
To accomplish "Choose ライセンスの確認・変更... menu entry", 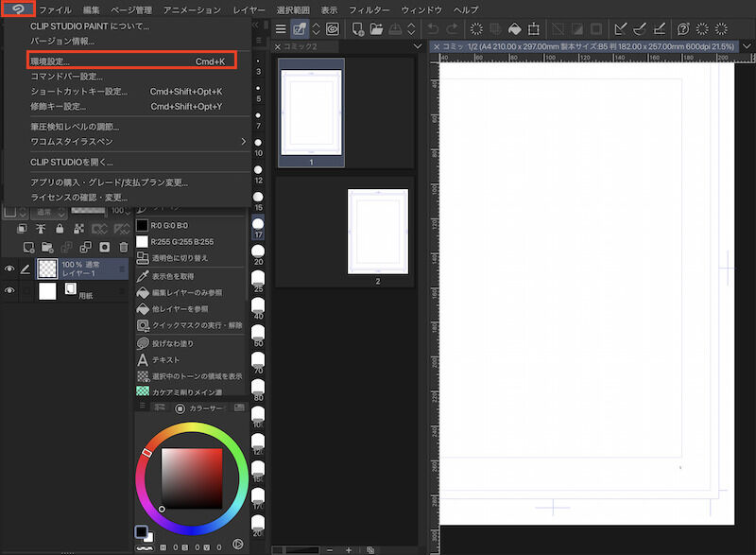I will (x=79, y=198).
